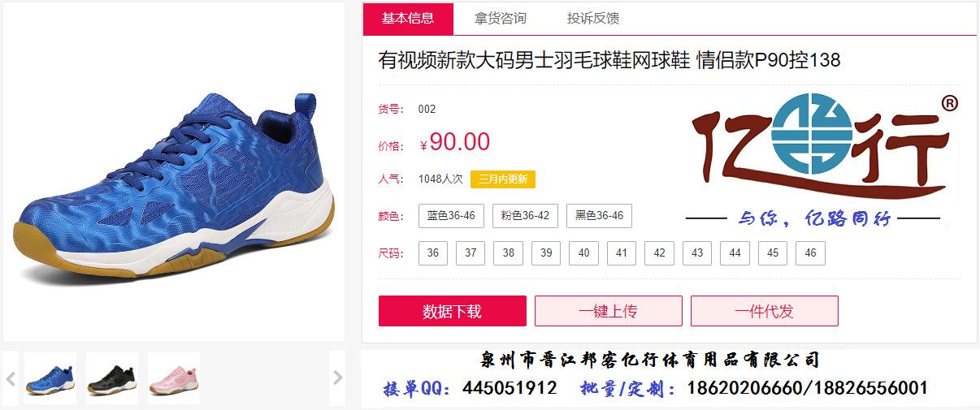980x410 pixels.
Task: Pick shoe size 40
Action: 583,253
